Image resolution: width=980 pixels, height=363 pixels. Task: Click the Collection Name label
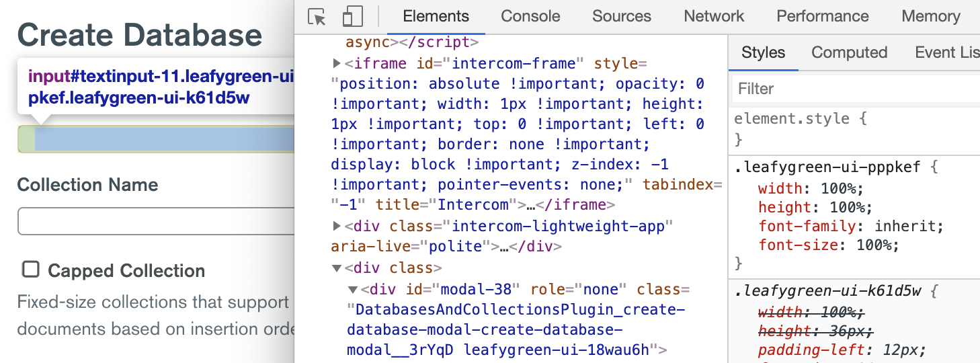(x=88, y=185)
